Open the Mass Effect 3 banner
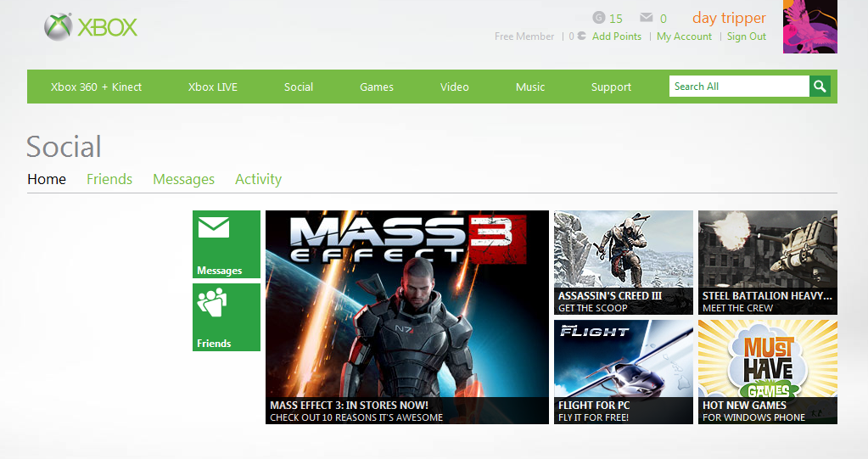Screen dimensions: 868x459 (x=407, y=317)
